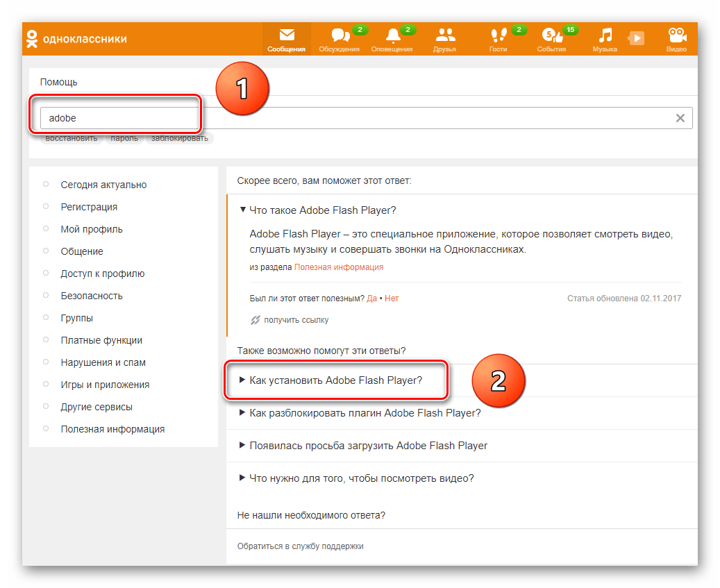Click 'Обратиться в службу поддержки' link
Screen dimensions: 720x588
click(x=300, y=546)
